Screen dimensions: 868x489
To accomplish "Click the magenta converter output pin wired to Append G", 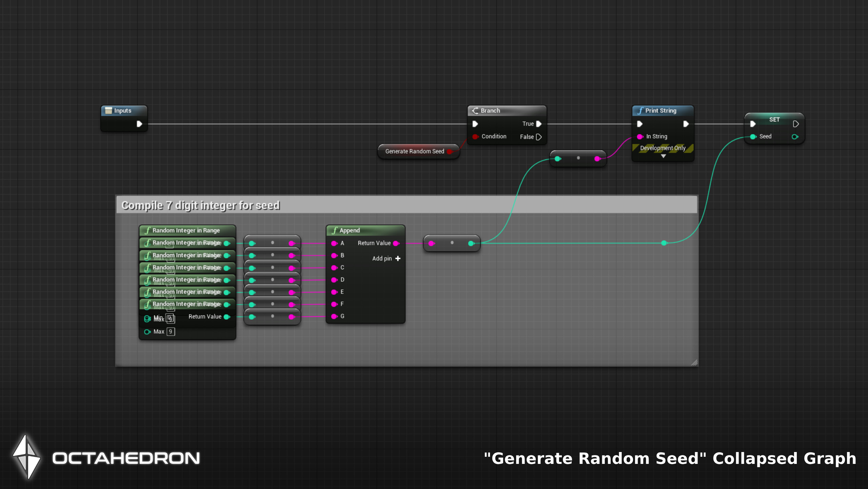I will [x=292, y=317].
